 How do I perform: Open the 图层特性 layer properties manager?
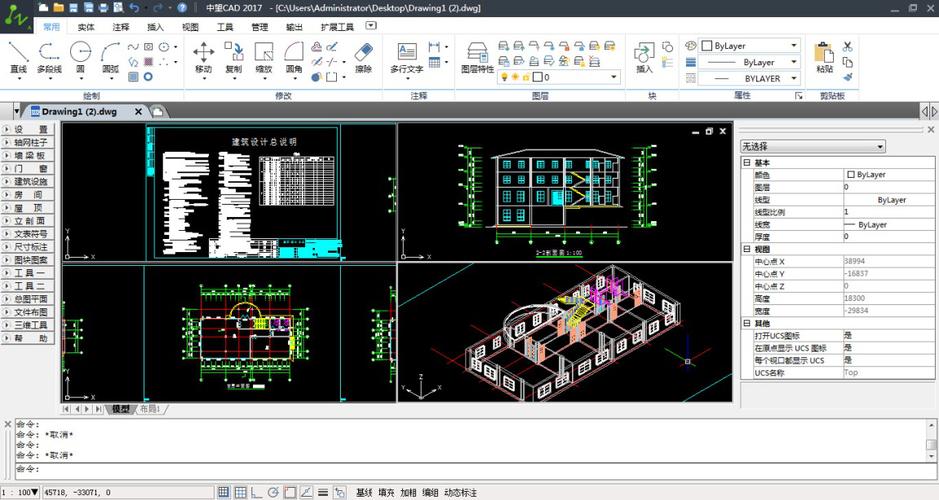pyautogui.click(x=477, y=57)
